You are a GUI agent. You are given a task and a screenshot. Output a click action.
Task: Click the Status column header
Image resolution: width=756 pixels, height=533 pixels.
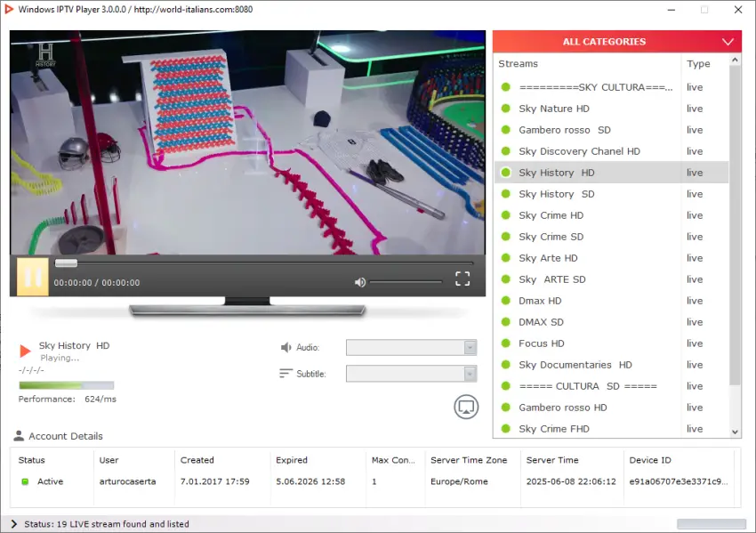(x=31, y=460)
